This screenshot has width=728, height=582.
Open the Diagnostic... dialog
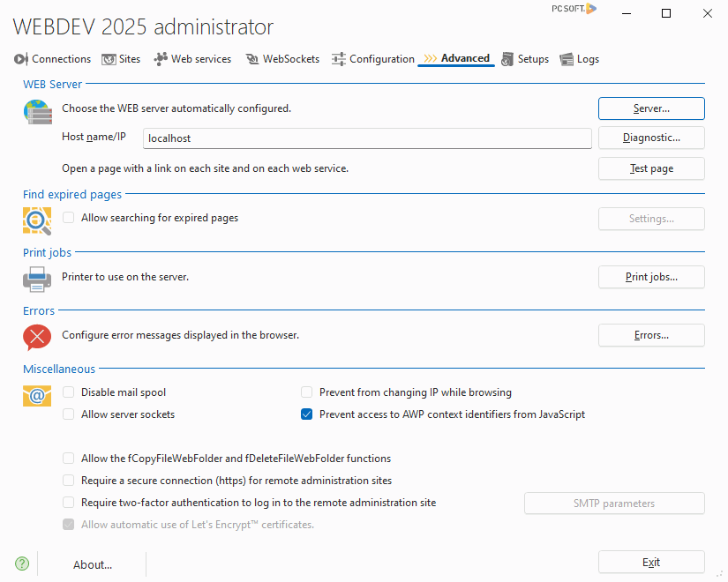click(x=651, y=138)
